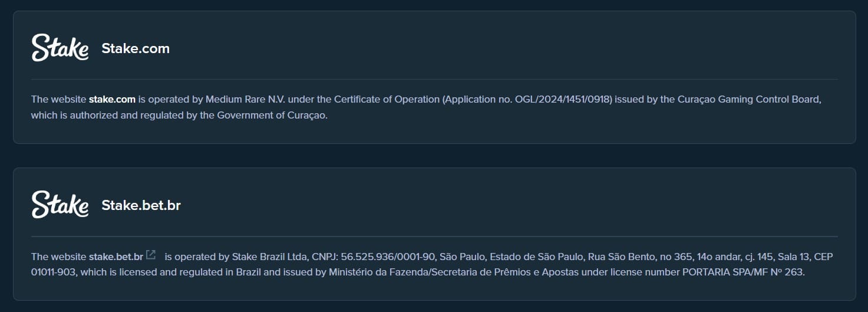Click the Government of Curaçao text
The height and width of the screenshot is (312, 868).
pyautogui.click(x=272, y=115)
